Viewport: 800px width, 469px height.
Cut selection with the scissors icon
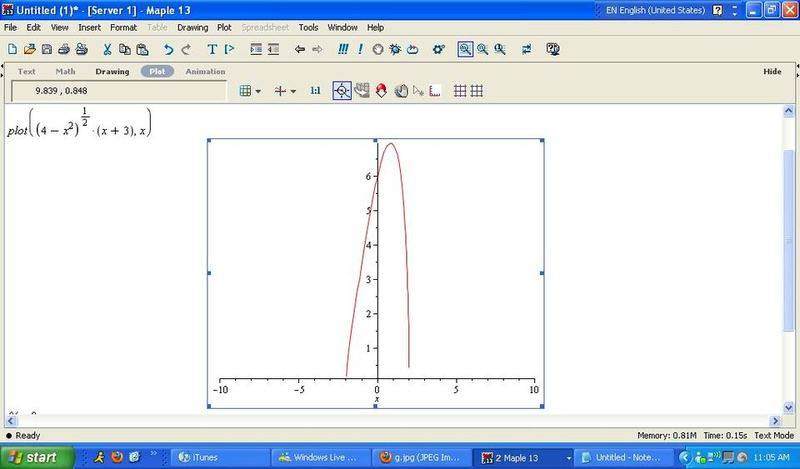pyautogui.click(x=107, y=49)
